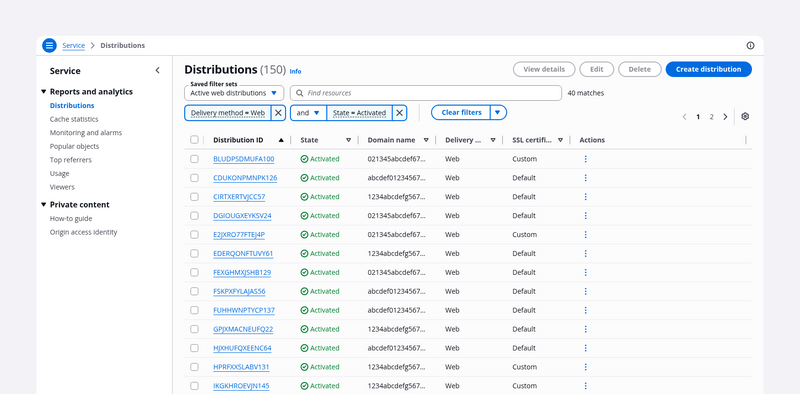Open actions menu for E2JXRO77FTEJ4P row

coord(585,234)
